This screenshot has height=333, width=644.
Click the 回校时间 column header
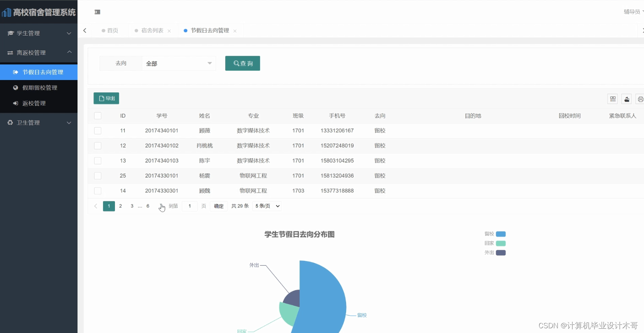(570, 116)
